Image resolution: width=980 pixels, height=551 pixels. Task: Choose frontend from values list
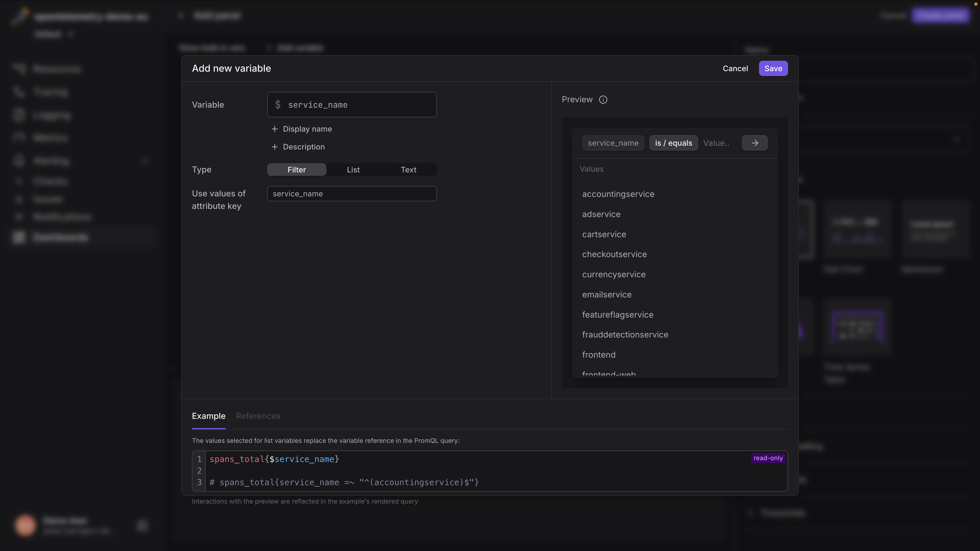[599, 355]
